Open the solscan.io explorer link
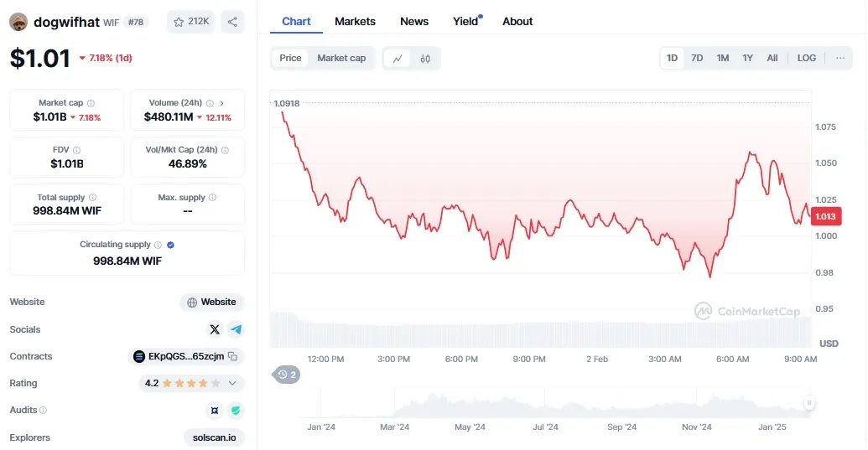This screenshot has width=868, height=450. [x=214, y=437]
